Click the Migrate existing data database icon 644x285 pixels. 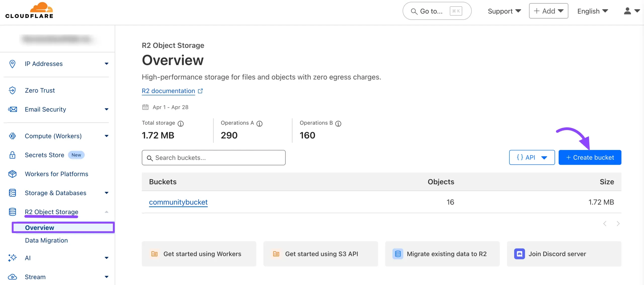(398, 254)
